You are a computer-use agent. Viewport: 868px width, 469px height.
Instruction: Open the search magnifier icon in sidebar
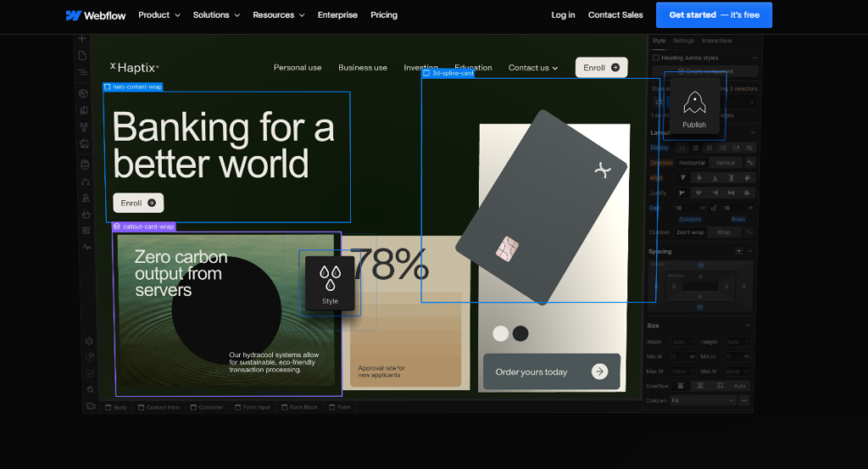90,390
